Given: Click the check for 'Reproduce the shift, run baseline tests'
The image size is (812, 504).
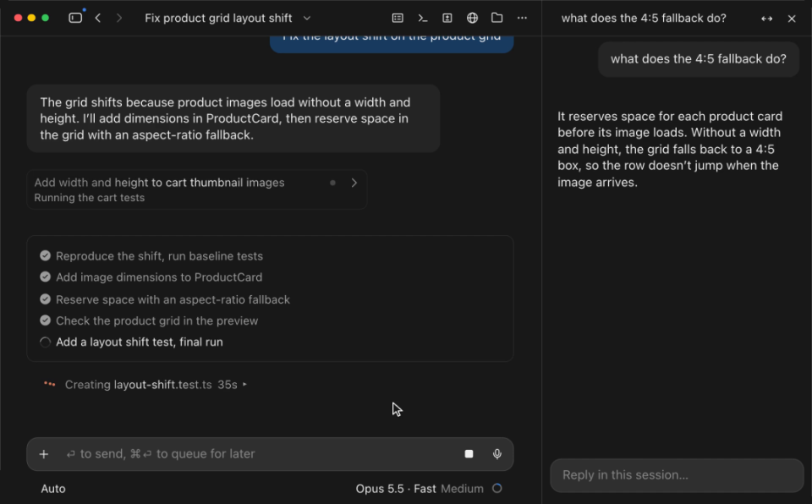Looking at the screenshot, I should [46, 256].
